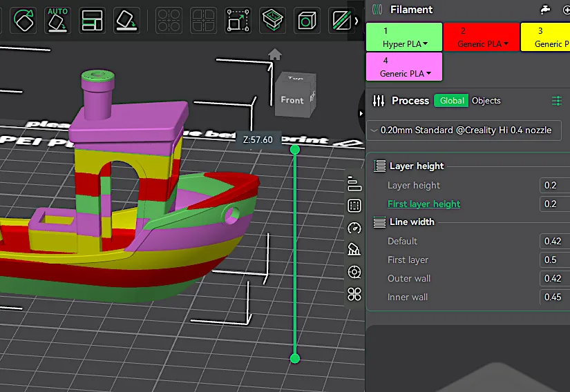Click the Line width section header
570x392 pixels.
(x=412, y=222)
